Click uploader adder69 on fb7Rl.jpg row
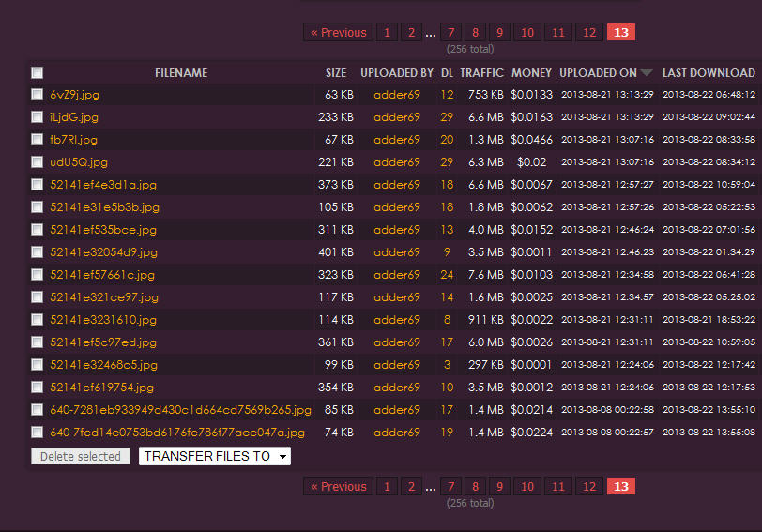 click(x=396, y=140)
